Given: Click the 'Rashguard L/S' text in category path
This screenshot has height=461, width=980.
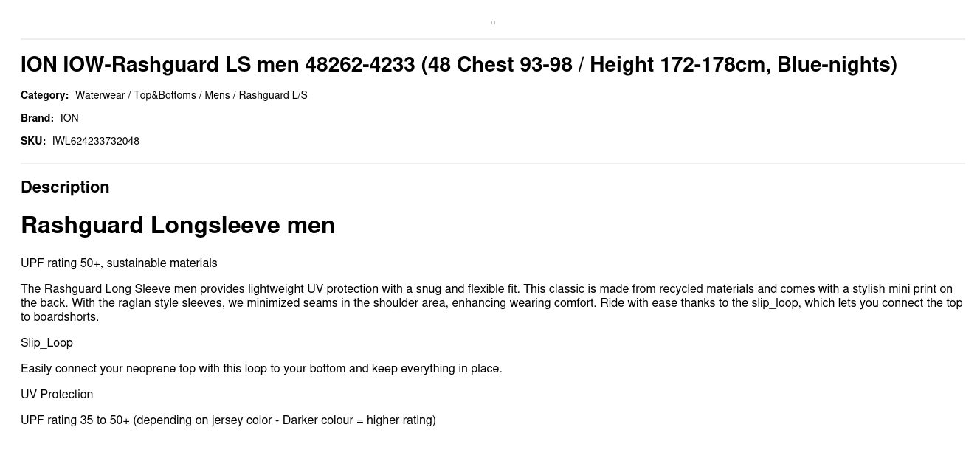Looking at the screenshot, I should point(273,95).
